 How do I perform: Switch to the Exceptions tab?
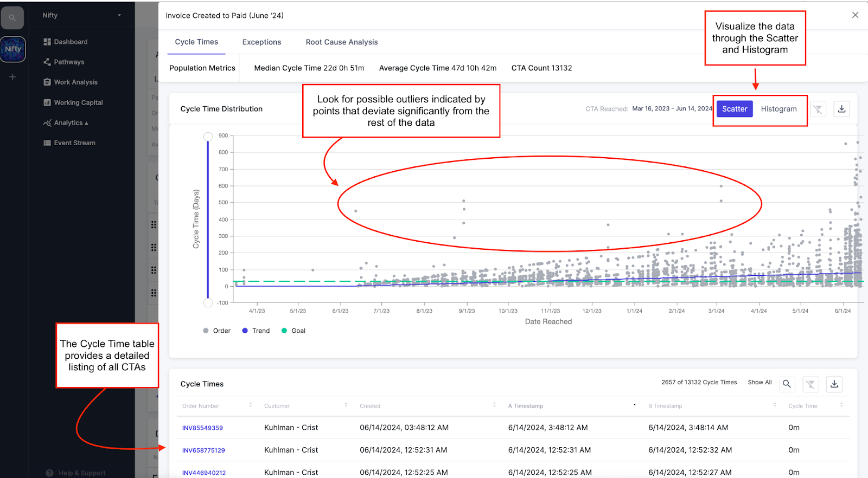tap(261, 42)
